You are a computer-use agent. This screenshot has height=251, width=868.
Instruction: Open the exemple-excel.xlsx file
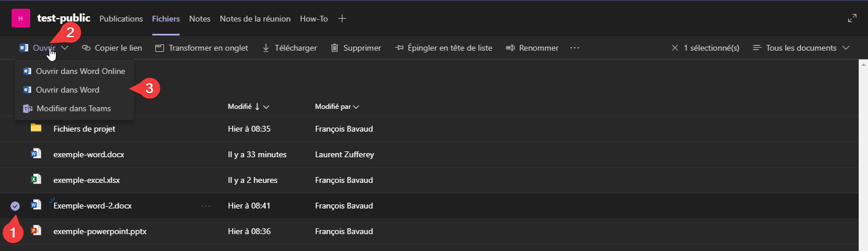click(87, 180)
